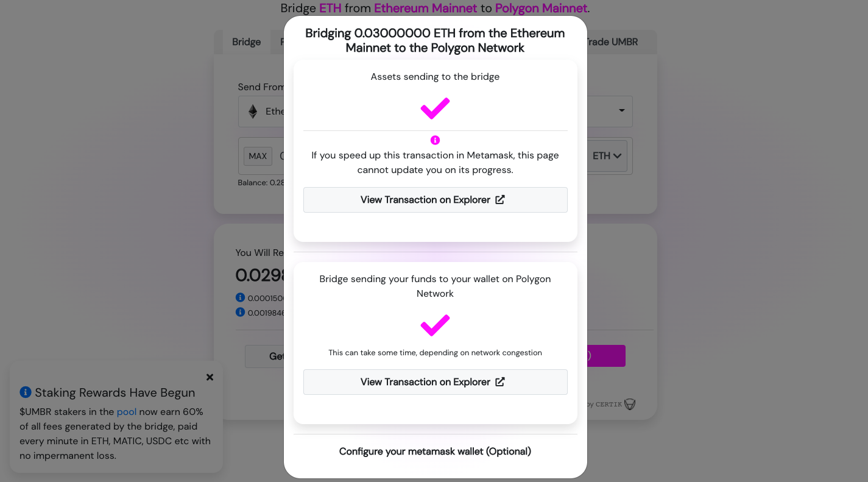Click the pink info icon above Metamask warning
This screenshot has width=868, height=482.
435,140
